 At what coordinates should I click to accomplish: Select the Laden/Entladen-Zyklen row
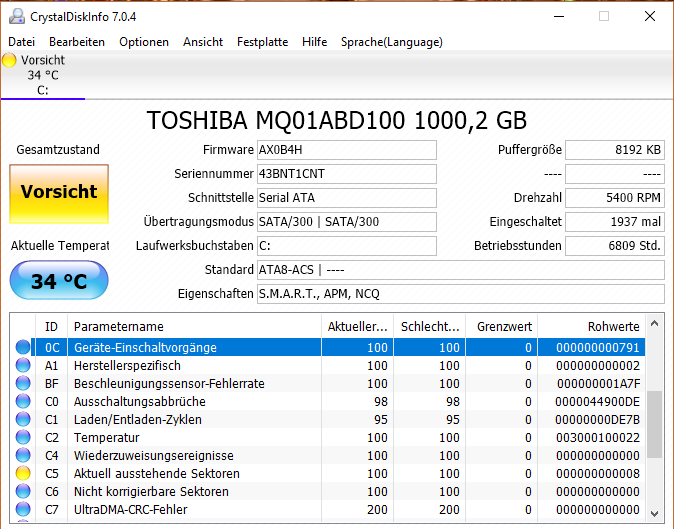(330, 419)
